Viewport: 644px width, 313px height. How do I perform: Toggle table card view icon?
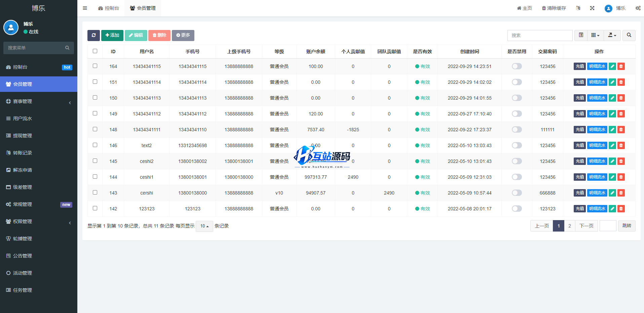(x=581, y=35)
